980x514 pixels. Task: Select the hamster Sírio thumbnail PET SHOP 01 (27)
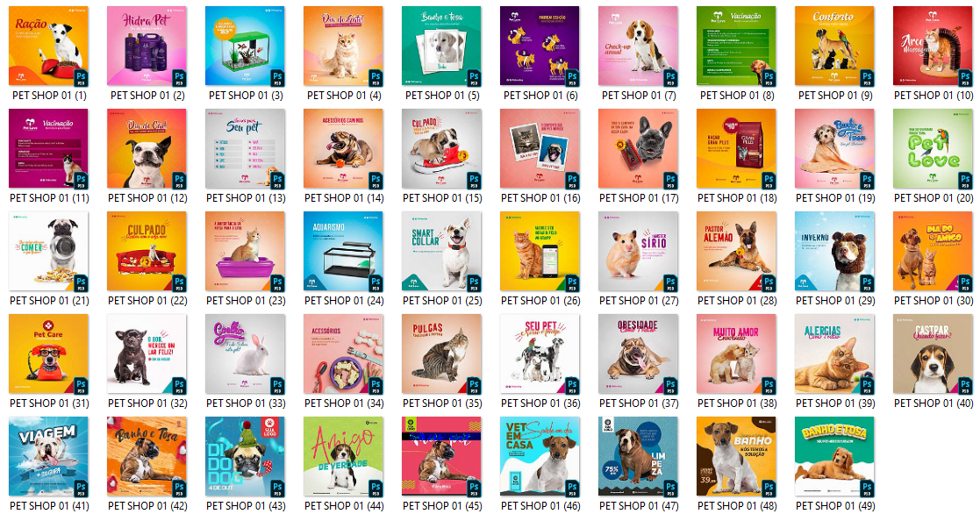pos(638,251)
